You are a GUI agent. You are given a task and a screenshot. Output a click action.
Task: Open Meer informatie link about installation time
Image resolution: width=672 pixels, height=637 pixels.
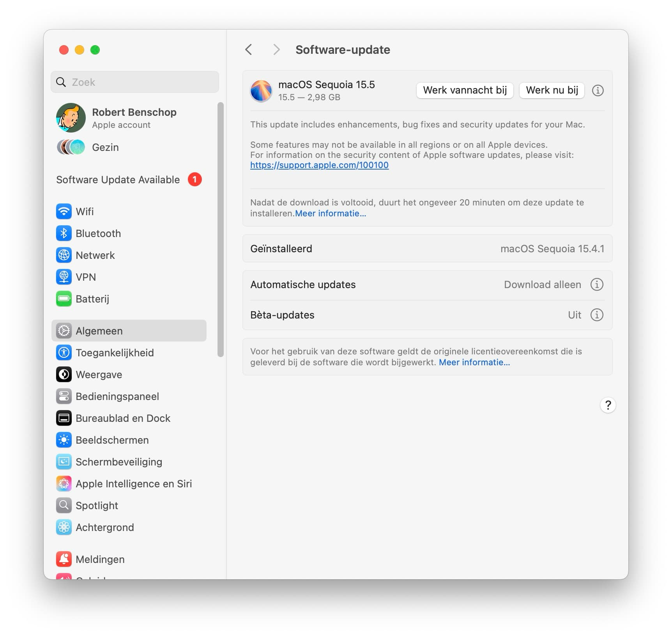pos(331,214)
